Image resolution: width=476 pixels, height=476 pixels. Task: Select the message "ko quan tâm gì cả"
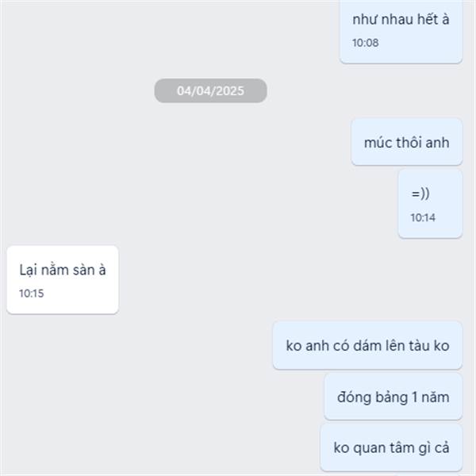coord(391,448)
